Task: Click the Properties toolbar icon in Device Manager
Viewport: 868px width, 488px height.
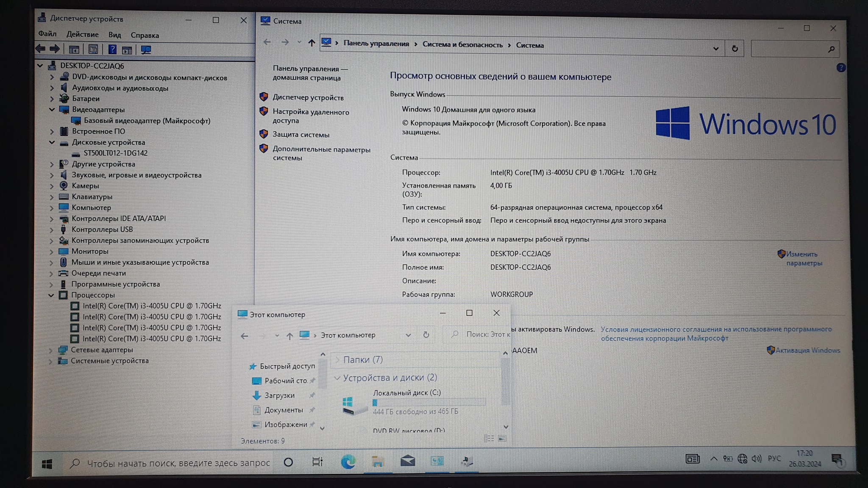Action: (93, 50)
